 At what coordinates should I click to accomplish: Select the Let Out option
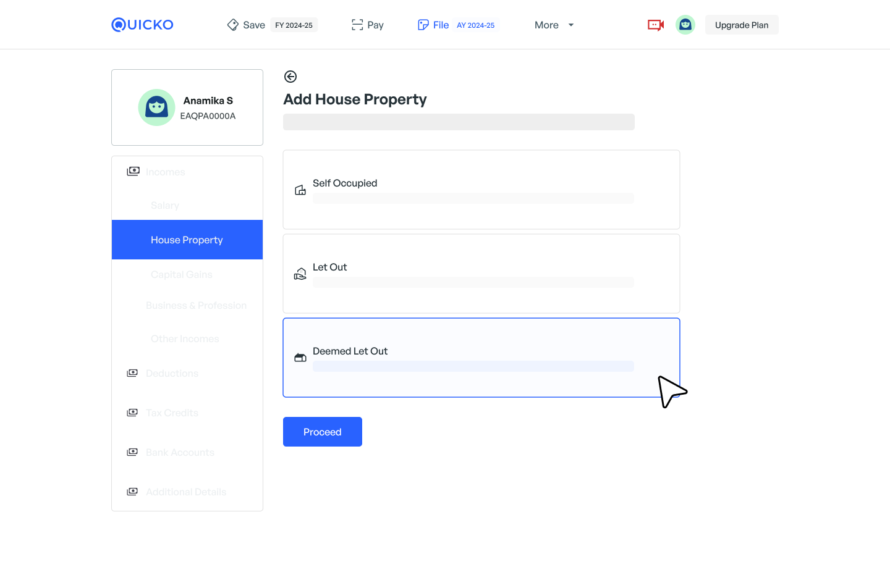coord(481,274)
